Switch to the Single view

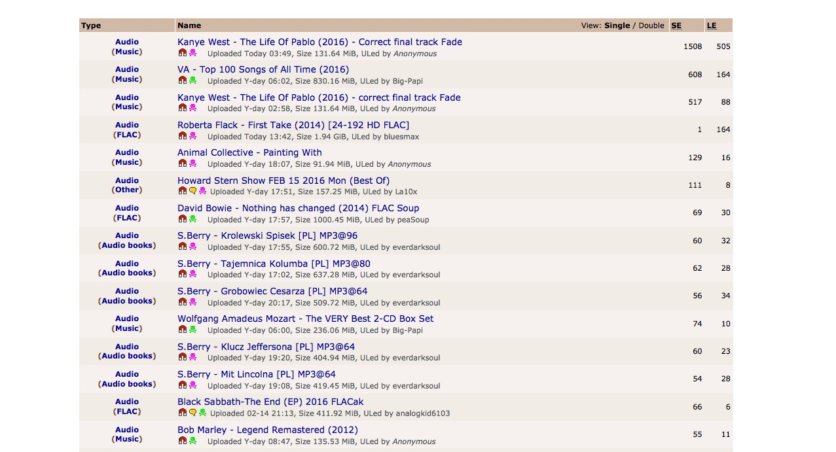[617, 26]
